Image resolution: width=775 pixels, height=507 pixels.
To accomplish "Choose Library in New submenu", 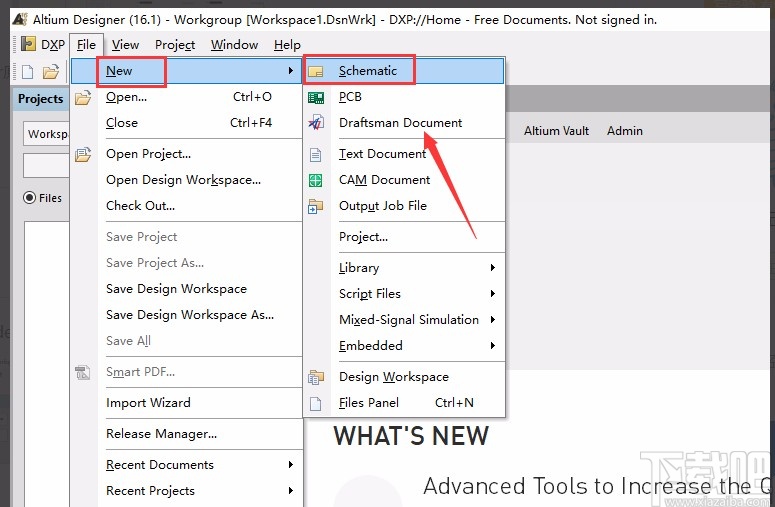I will click(x=404, y=268).
